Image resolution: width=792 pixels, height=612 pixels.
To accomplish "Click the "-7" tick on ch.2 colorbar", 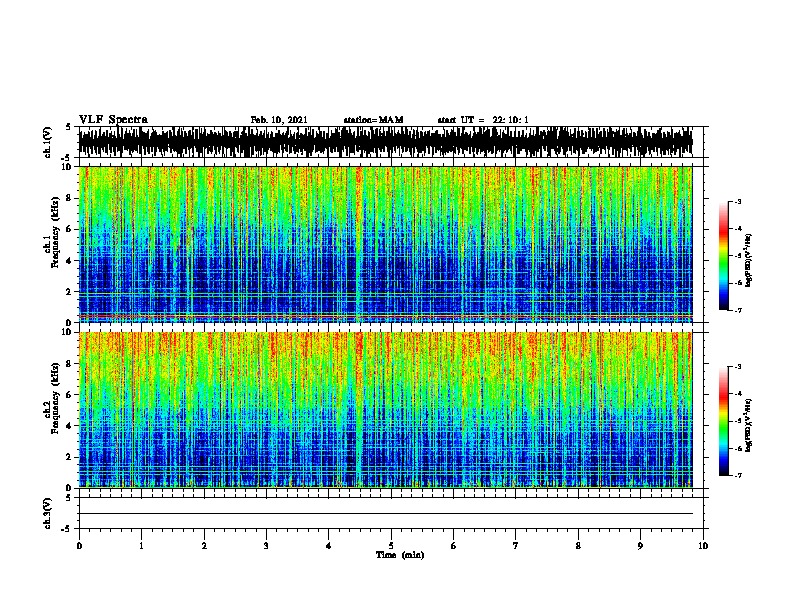I will (737, 476).
